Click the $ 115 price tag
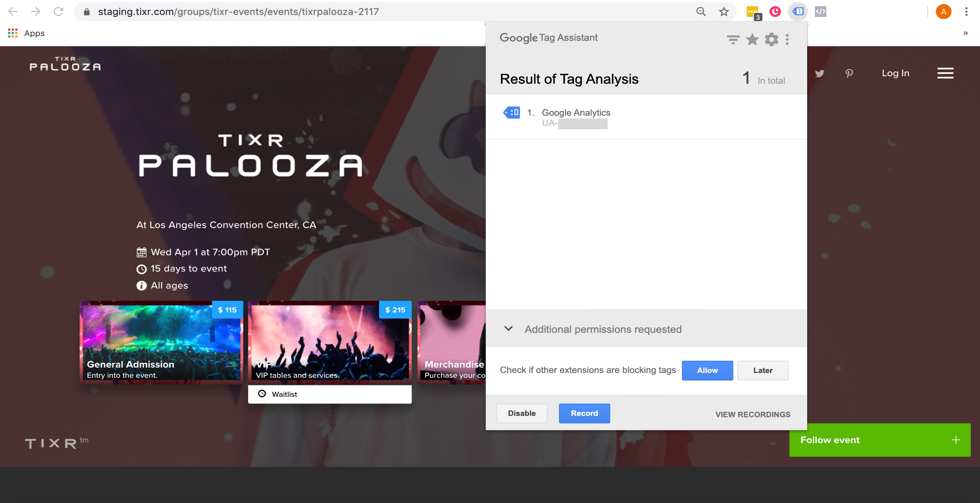This screenshot has height=503, width=980. (227, 310)
